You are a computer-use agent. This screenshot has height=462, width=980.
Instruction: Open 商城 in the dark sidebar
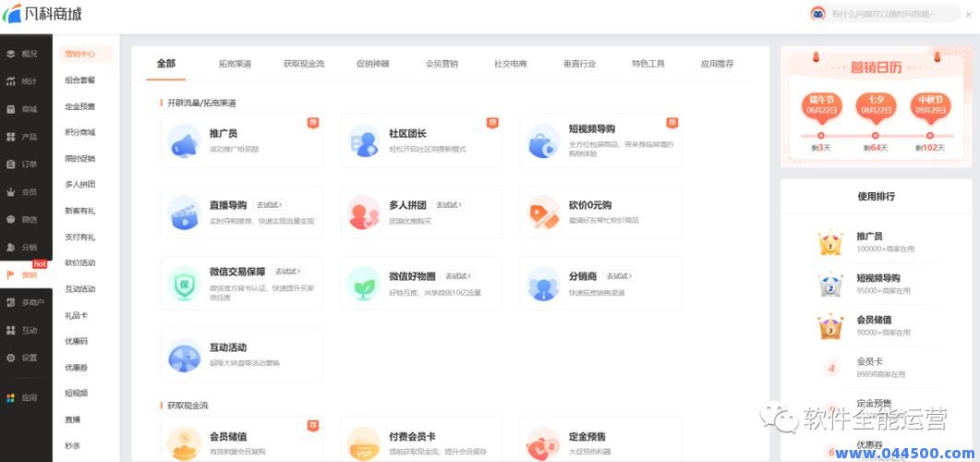coord(22,109)
